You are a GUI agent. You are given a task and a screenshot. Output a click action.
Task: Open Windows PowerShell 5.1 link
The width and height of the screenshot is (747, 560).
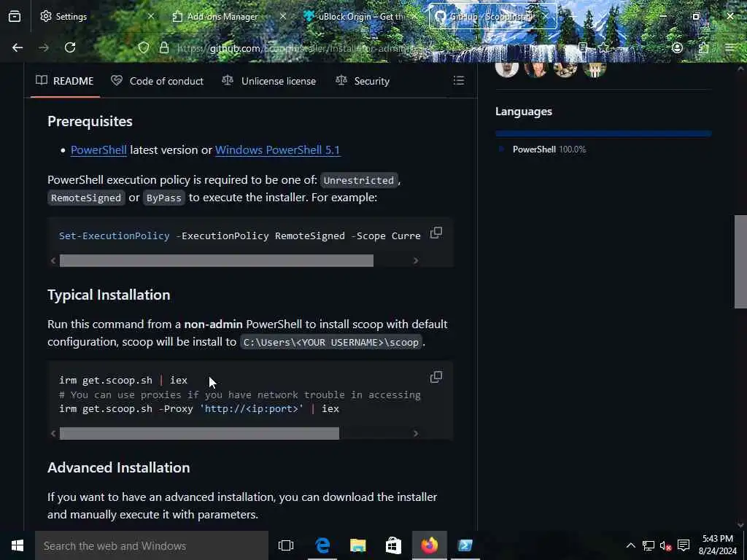(x=278, y=149)
